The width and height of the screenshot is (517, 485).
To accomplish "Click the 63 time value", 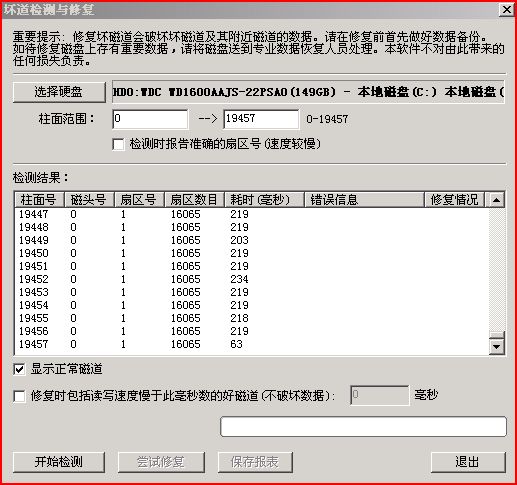I will point(236,344).
